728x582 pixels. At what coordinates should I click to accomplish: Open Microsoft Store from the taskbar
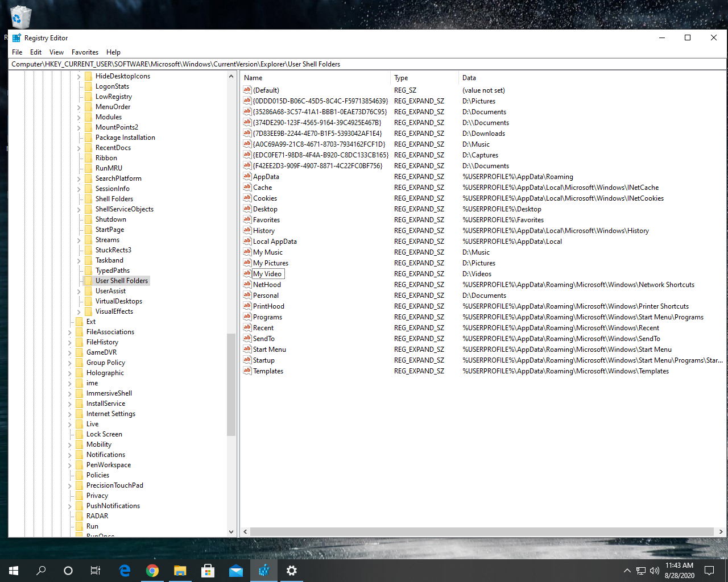(x=208, y=571)
